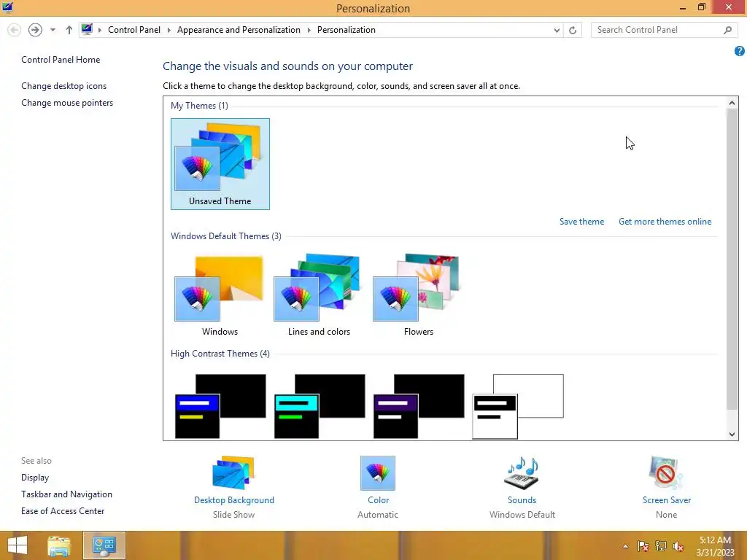Viewport: 747px width, 560px height.
Task: Click the Windows Default Themes (3) header
Action: pos(226,236)
